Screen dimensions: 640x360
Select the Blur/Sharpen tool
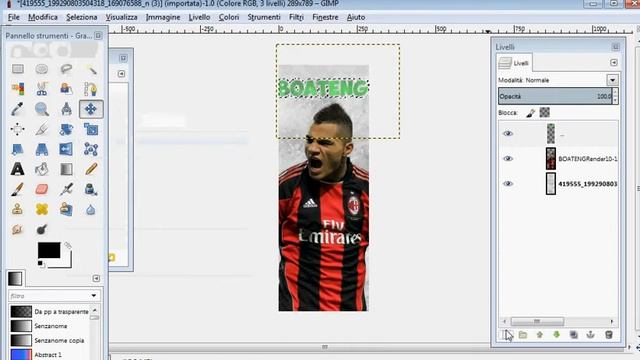(x=91, y=209)
